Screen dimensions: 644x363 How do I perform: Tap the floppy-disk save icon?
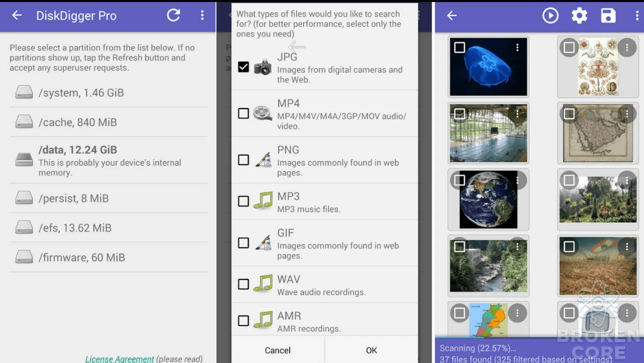[x=608, y=16]
